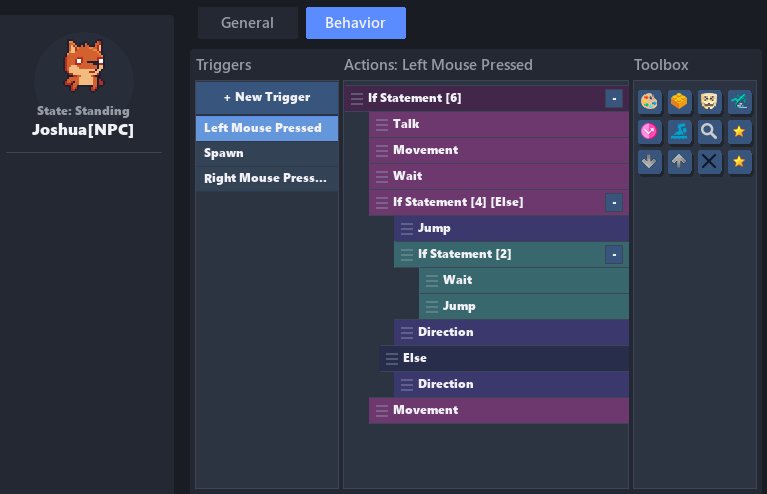The height and width of the screenshot is (494, 767).
Task: Click the magnifying glass search icon
Action: [x=710, y=132]
